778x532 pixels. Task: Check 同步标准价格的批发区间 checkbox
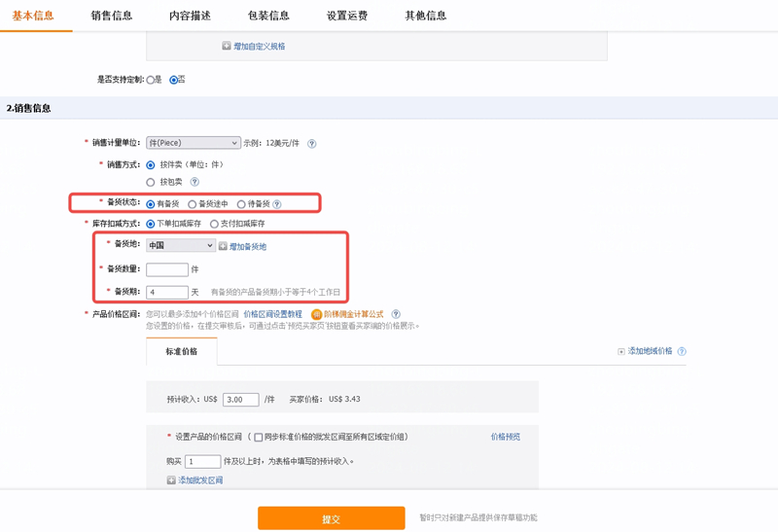pos(258,438)
